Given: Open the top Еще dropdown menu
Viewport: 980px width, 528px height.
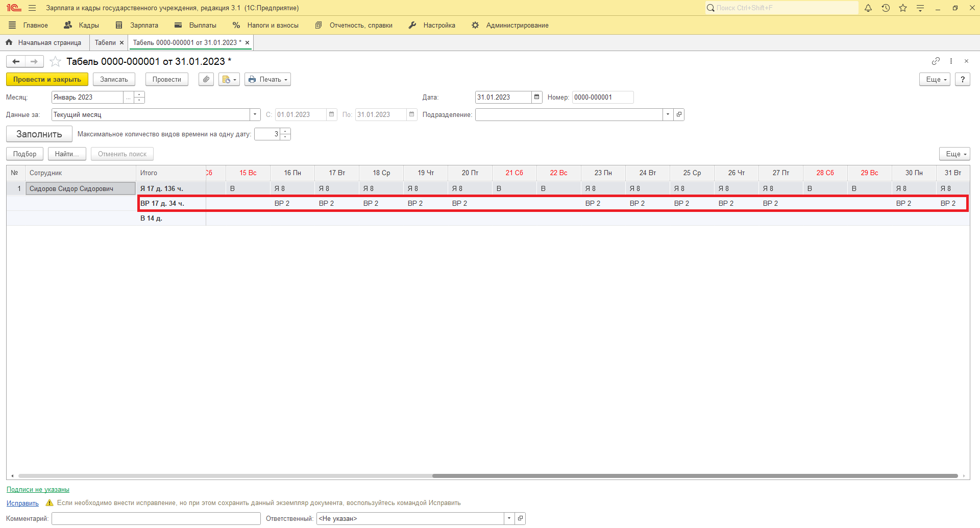Looking at the screenshot, I should click(935, 80).
